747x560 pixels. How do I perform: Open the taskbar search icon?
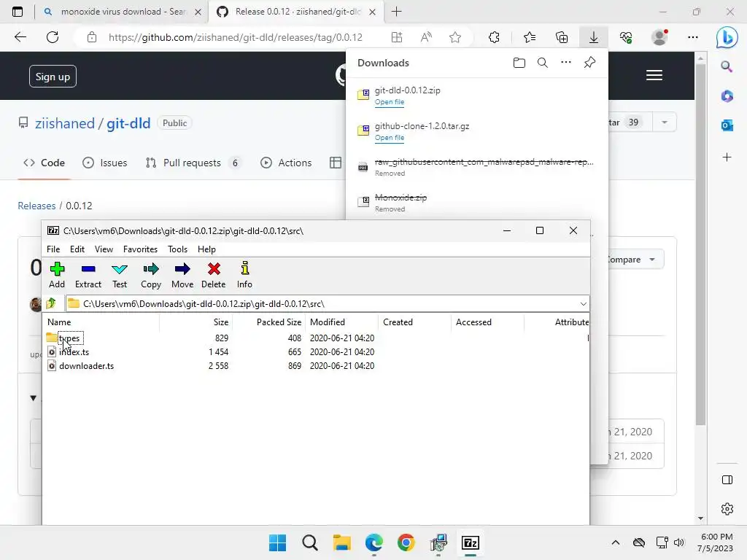(x=309, y=542)
